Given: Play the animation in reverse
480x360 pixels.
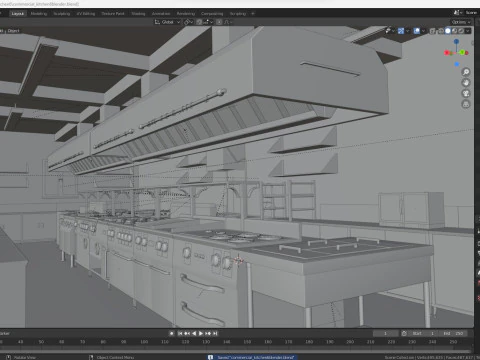Looking at the screenshot, I should coord(194,333).
